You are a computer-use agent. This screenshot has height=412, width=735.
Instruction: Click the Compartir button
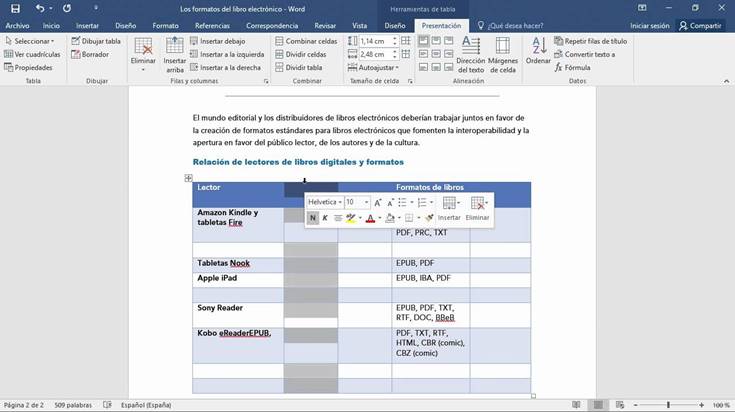coord(700,26)
